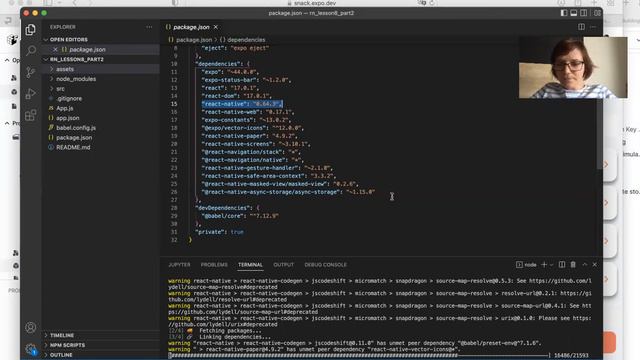640x360 pixels.
Task: Open the app.json file
Action: pos(68,118)
